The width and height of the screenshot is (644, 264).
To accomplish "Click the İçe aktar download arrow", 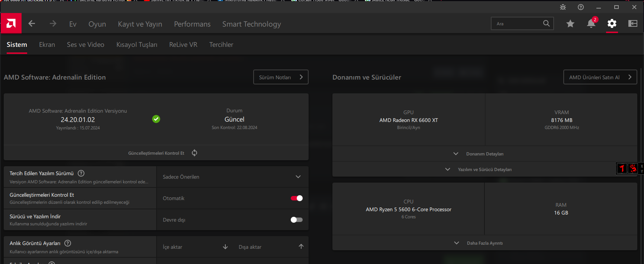I will click(225, 247).
